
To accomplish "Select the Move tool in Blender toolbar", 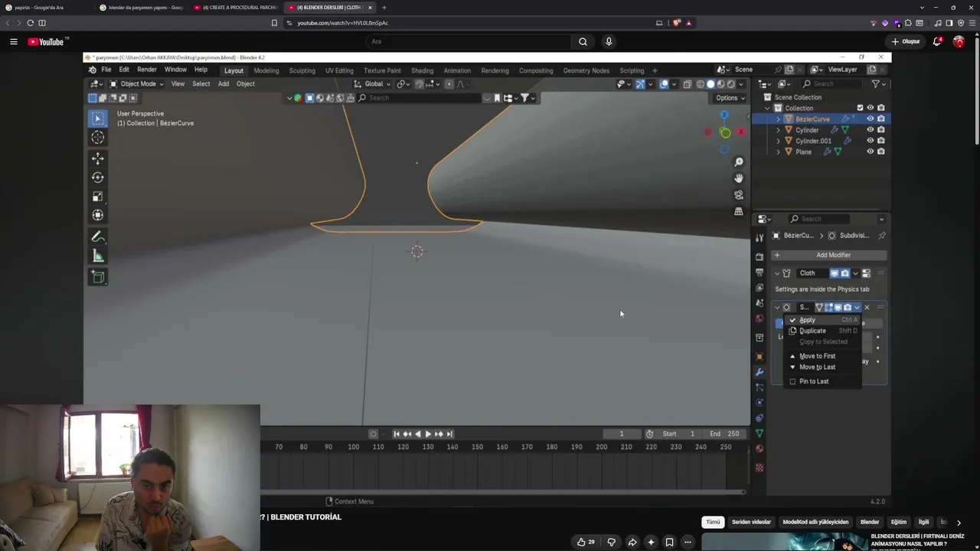I will tap(98, 158).
